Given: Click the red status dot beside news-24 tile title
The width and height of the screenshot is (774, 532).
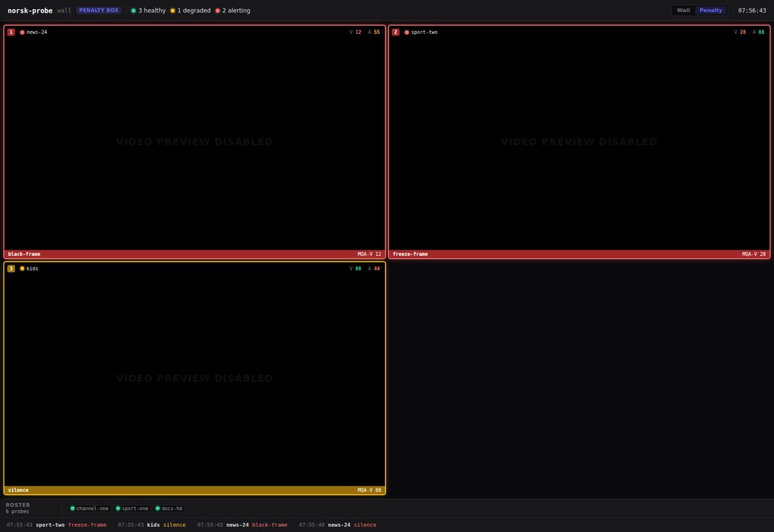Looking at the screenshot, I should 23,32.
